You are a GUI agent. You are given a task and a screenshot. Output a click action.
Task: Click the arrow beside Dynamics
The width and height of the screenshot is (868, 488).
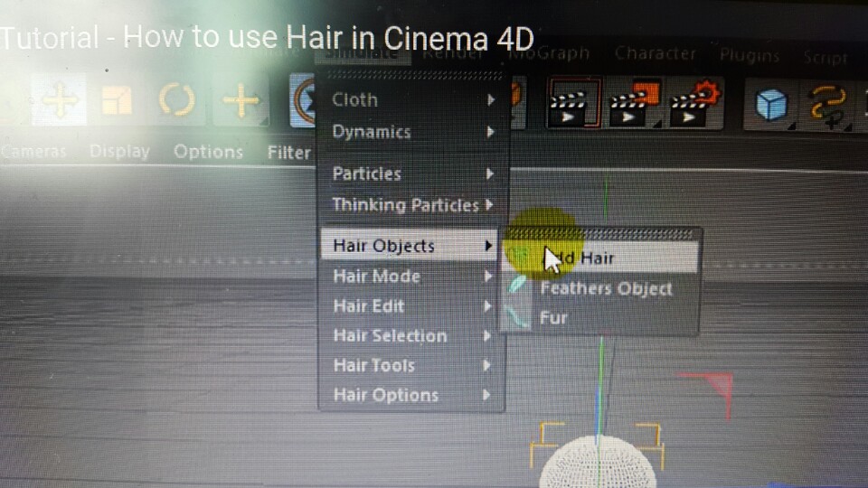point(490,132)
